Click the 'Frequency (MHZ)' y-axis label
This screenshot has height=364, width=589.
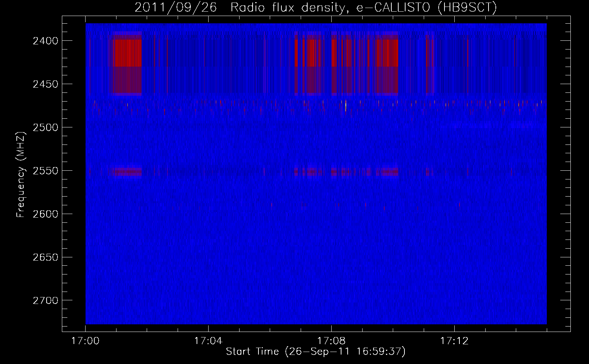tap(21, 175)
